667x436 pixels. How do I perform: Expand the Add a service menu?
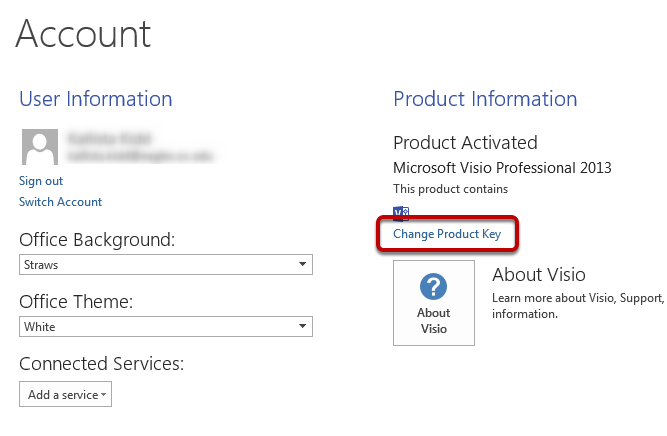(66, 394)
